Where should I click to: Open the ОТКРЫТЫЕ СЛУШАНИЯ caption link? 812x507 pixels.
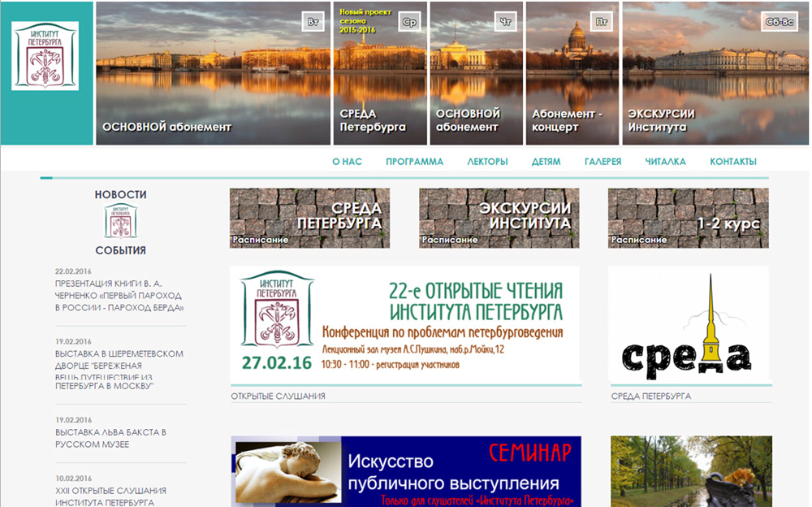[278, 396]
